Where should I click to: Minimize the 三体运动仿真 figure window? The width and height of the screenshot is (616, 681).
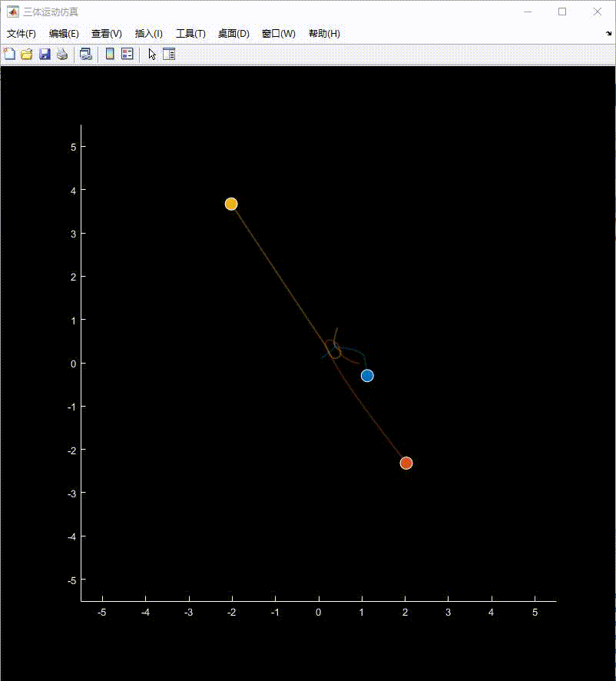tap(528, 12)
